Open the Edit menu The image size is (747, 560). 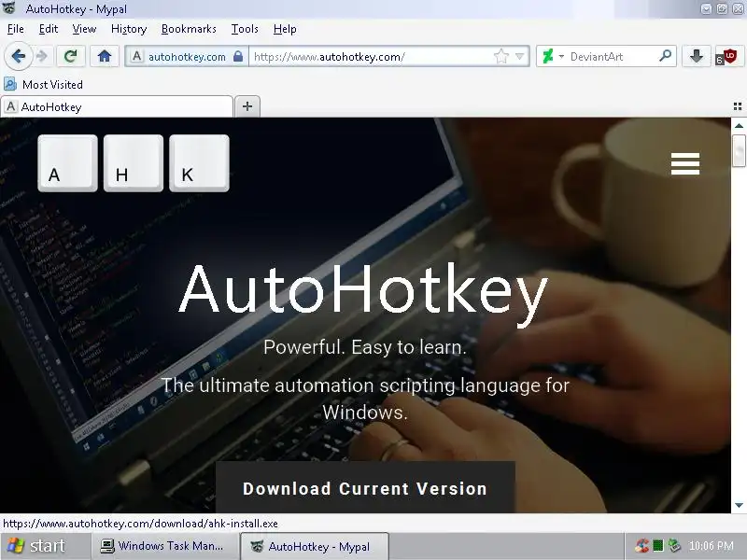click(49, 29)
